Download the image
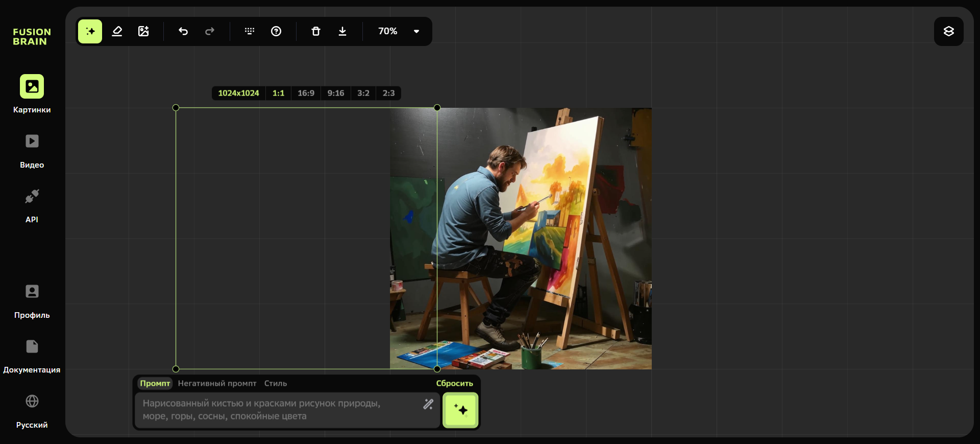980x444 pixels. coord(342,32)
